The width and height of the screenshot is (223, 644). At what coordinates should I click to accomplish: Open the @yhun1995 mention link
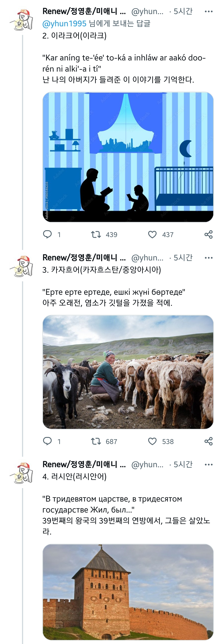tap(64, 24)
